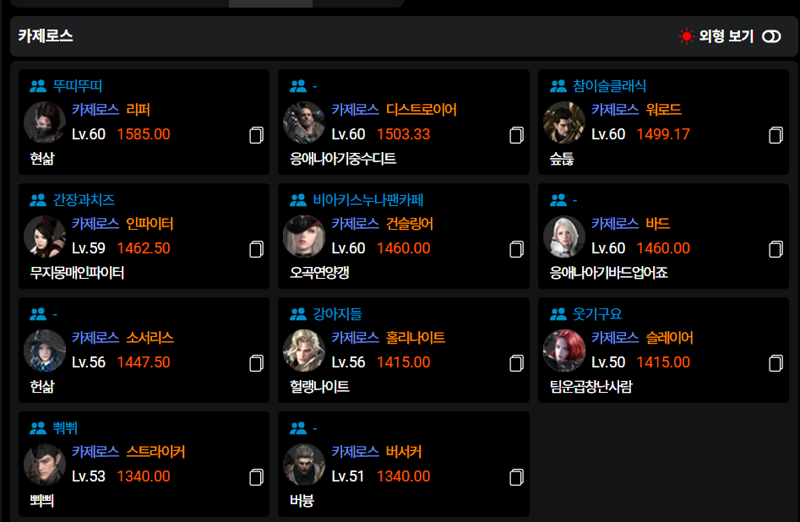Click copy icon on 소서리스 card
Viewport: 800px width, 522px height.
pos(256,363)
